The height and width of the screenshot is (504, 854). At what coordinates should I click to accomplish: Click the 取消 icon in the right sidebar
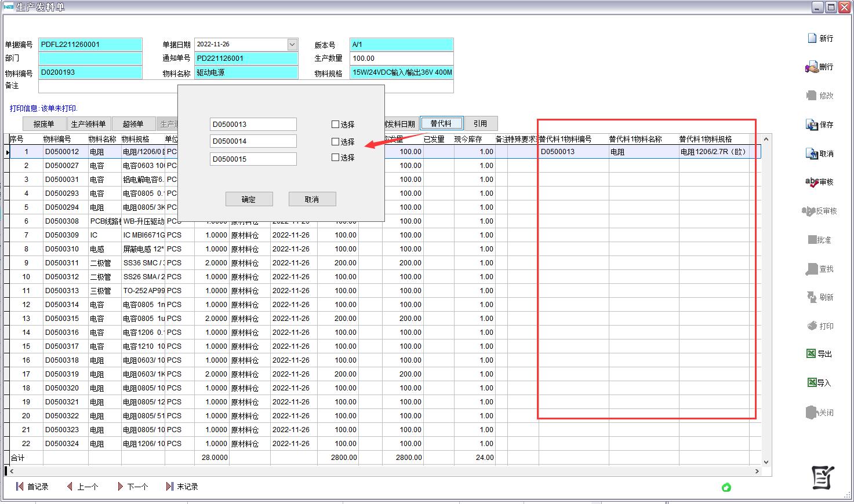(x=812, y=154)
